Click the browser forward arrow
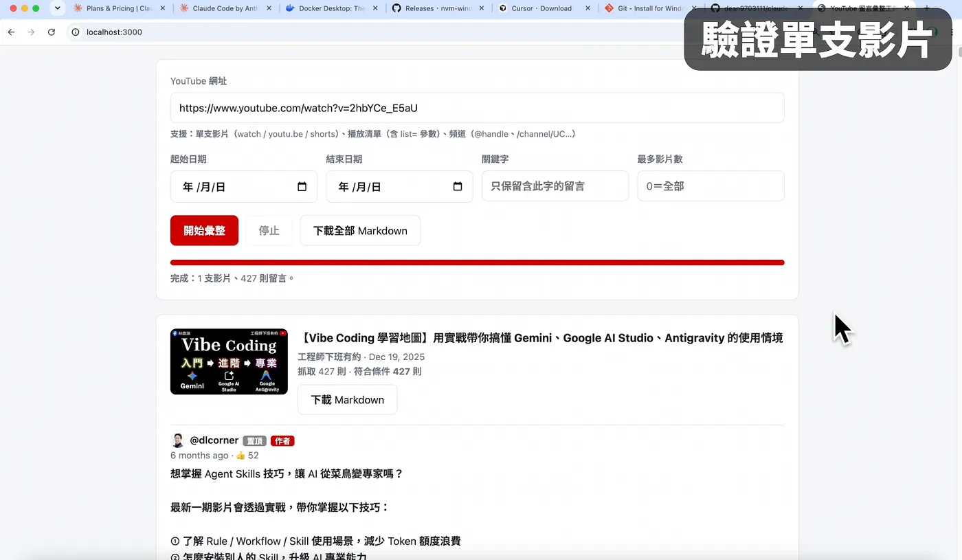The image size is (962, 560). pyautogui.click(x=31, y=32)
